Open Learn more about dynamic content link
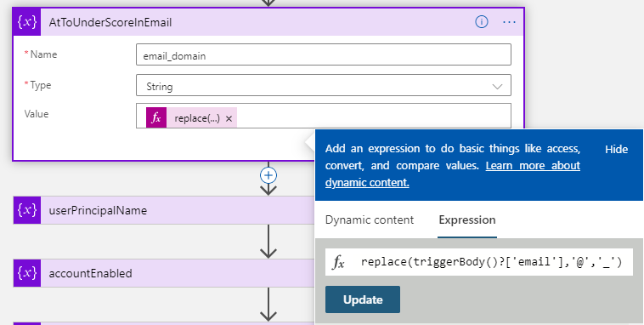Image resolution: width=644 pixels, height=325 pixels. pyautogui.click(x=453, y=174)
